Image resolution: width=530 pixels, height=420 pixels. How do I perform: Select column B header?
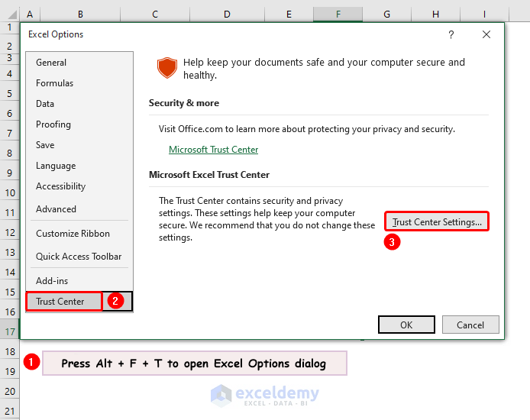tap(80, 15)
